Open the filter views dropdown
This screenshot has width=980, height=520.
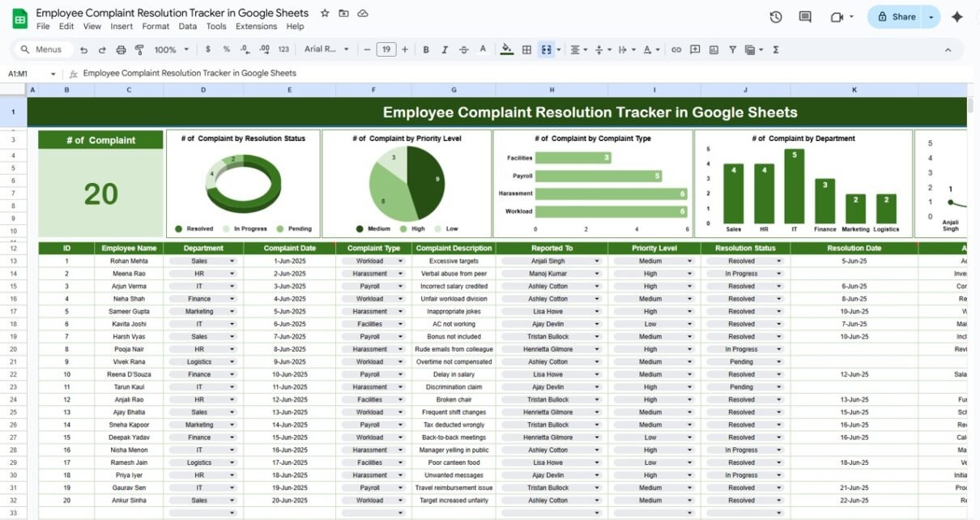tap(752, 49)
